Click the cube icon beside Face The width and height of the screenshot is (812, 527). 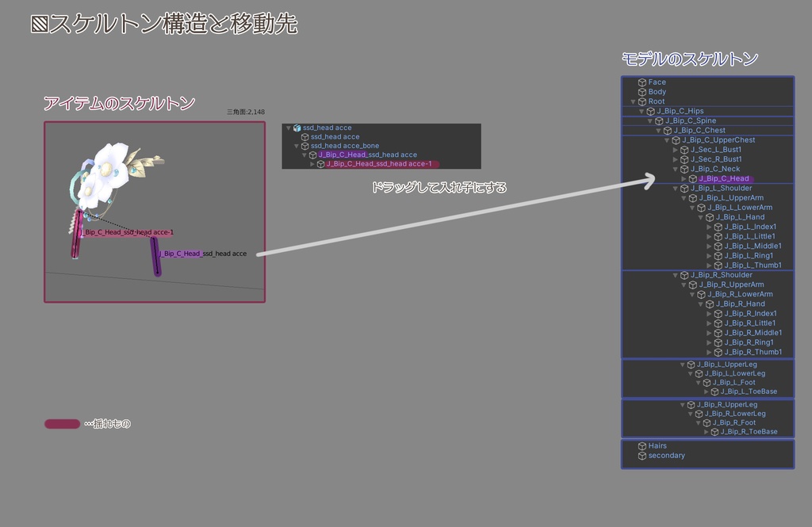tap(642, 82)
